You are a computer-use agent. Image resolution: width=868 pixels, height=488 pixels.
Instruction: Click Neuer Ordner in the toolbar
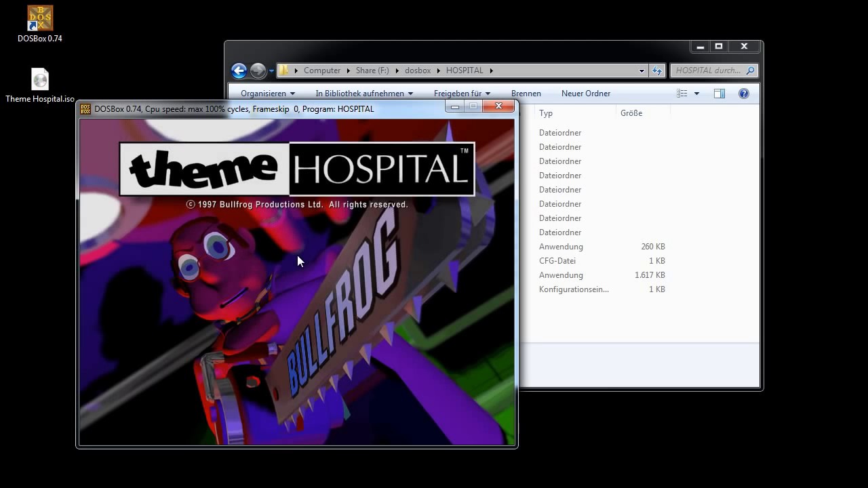[x=586, y=94]
